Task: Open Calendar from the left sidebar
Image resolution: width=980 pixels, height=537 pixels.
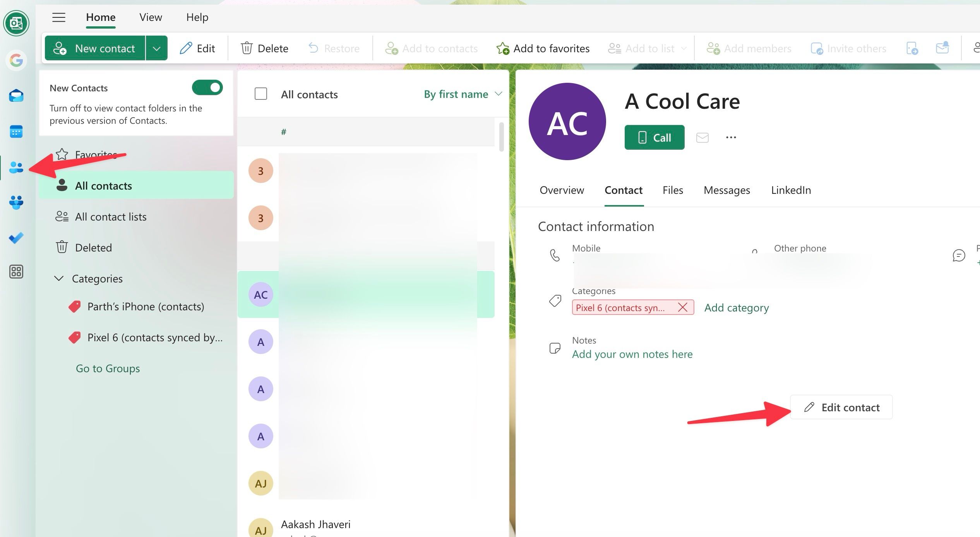Action: [16, 132]
